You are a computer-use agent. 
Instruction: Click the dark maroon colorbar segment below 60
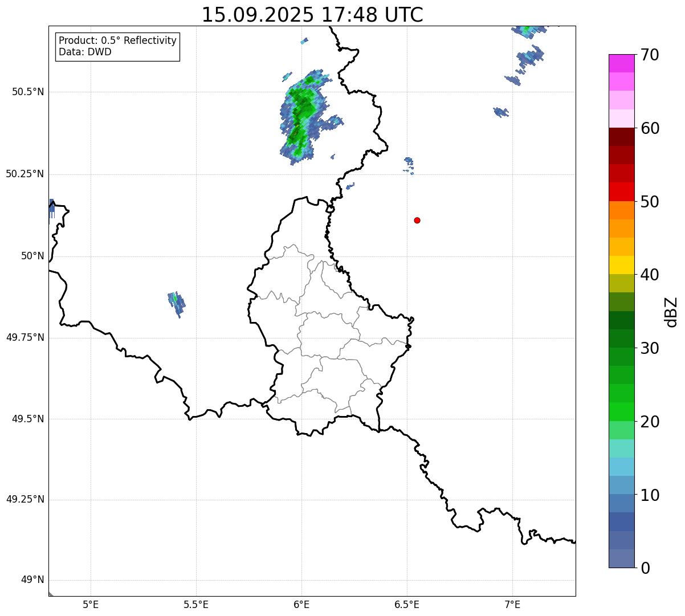[621, 137]
